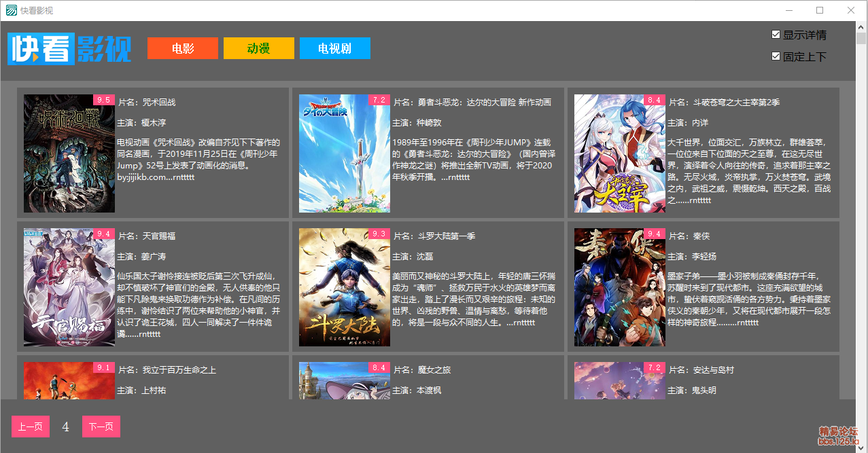Click the 9.1 rating badge on 我立于百万生命之上
The image size is (868, 453).
(104, 367)
